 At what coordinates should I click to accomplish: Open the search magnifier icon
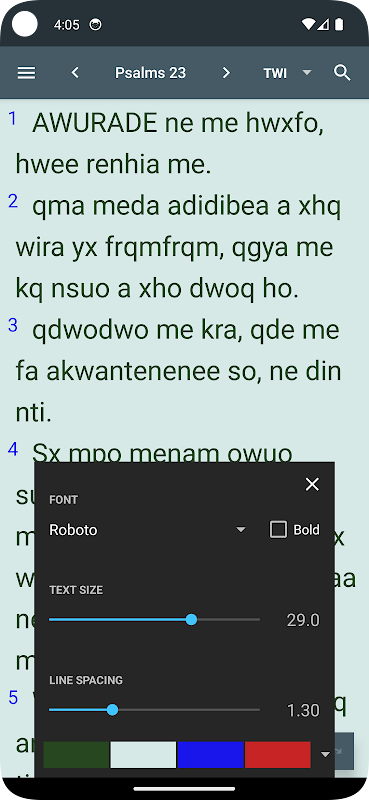pyautogui.click(x=342, y=73)
